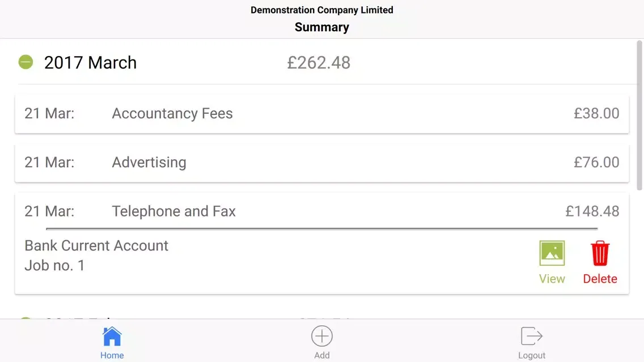Tap the Add plus icon
Viewport: 644px width, 362px height.
pyautogui.click(x=322, y=336)
